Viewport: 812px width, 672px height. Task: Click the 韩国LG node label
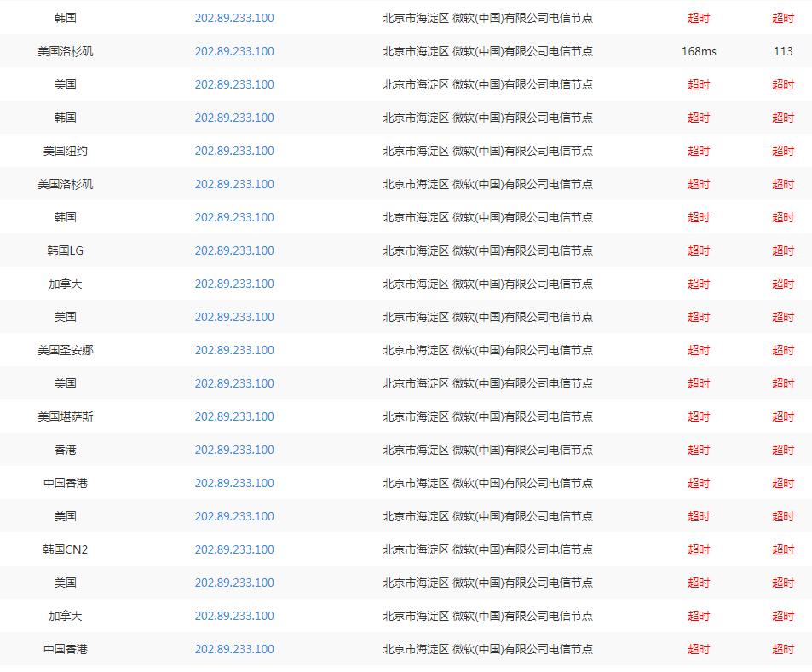click(66, 250)
